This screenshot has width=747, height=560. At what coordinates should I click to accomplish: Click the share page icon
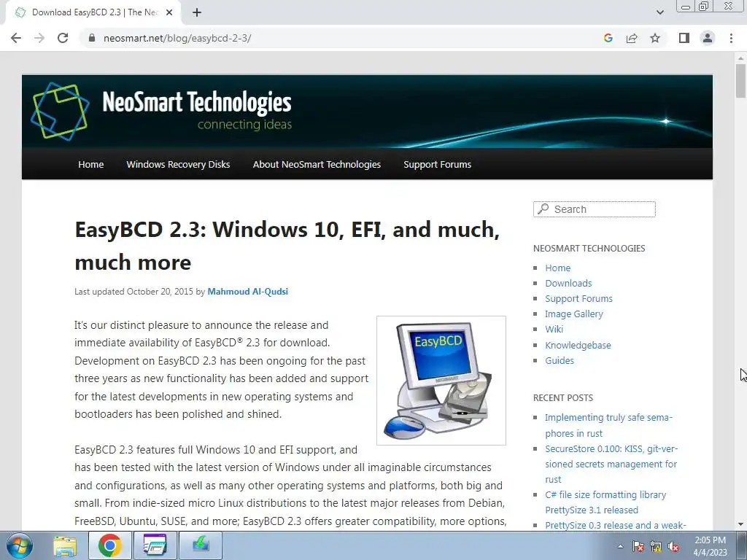pos(632,38)
